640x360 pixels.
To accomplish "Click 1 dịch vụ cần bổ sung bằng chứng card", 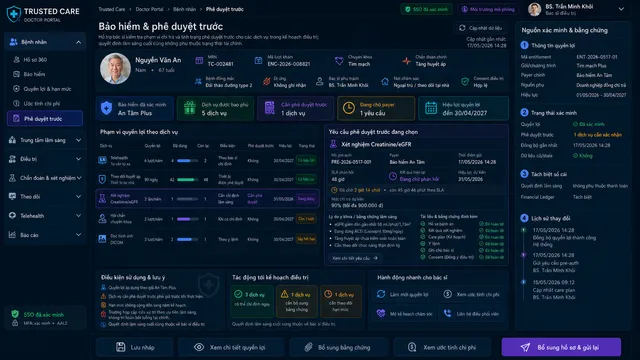I will 297,301.
